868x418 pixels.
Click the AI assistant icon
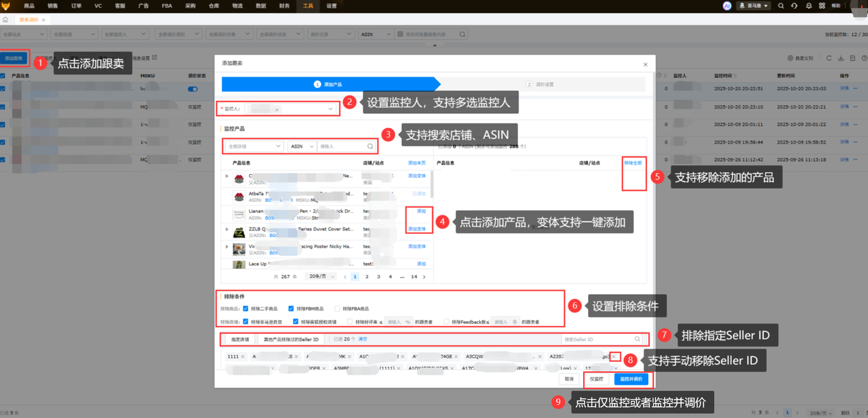(x=727, y=5)
